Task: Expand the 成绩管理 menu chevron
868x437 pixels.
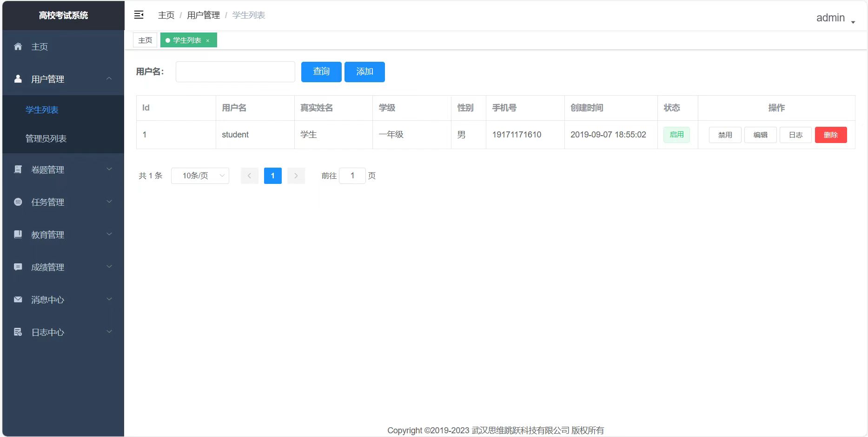Action: [x=109, y=267]
